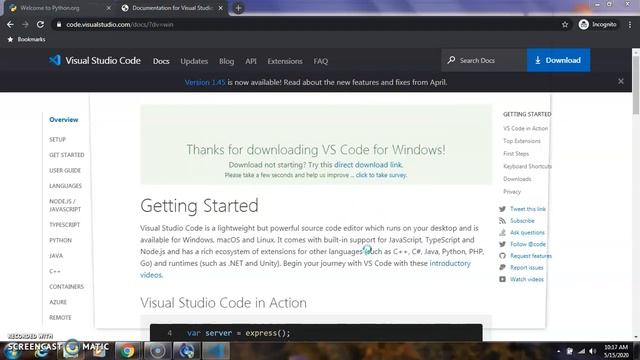Screen dimensions: 640x360
Task: Expand TYPESCRIPT in the left sidebar
Action: point(64,225)
